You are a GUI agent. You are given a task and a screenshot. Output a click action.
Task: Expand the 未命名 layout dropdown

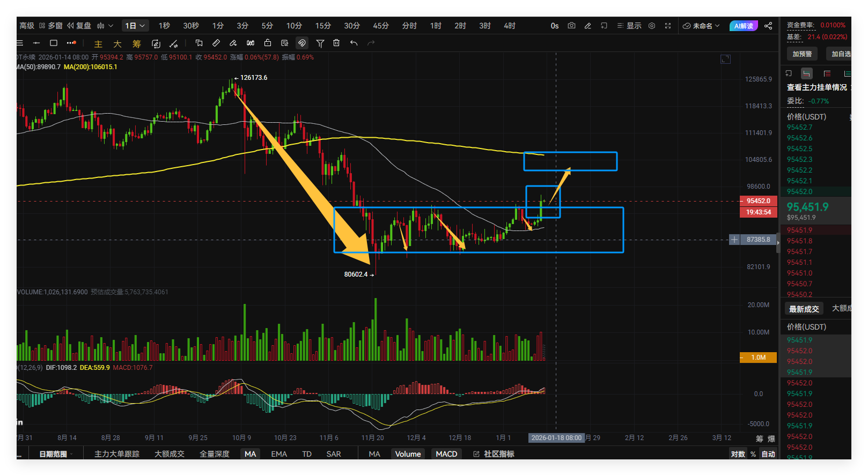coord(701,26)
